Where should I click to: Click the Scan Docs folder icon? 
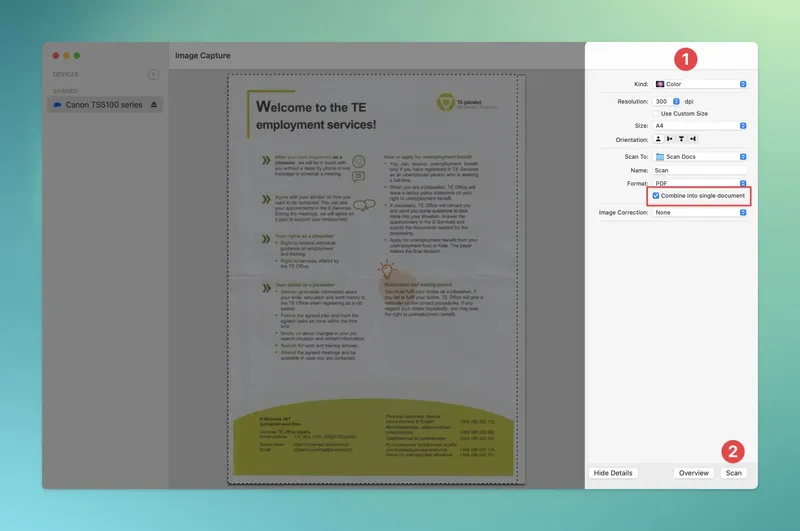click(660, 156)
